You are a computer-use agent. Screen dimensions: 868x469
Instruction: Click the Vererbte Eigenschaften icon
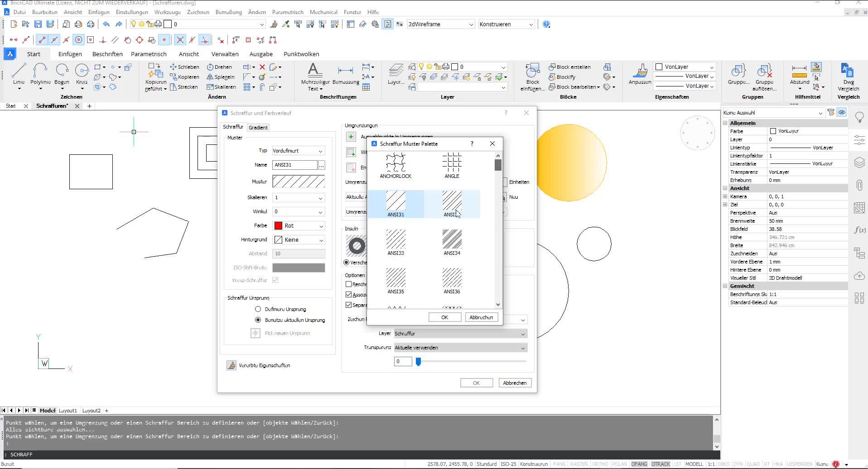[231, 365]
